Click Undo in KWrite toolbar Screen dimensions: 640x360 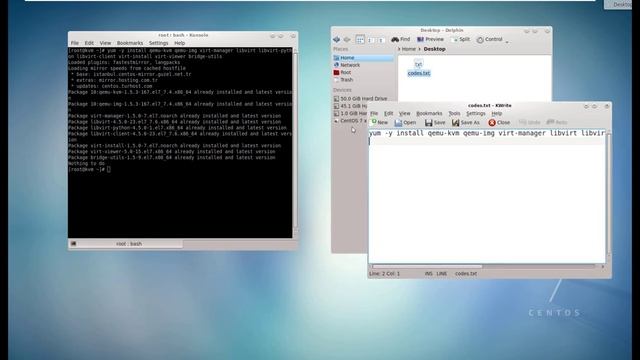529,122
